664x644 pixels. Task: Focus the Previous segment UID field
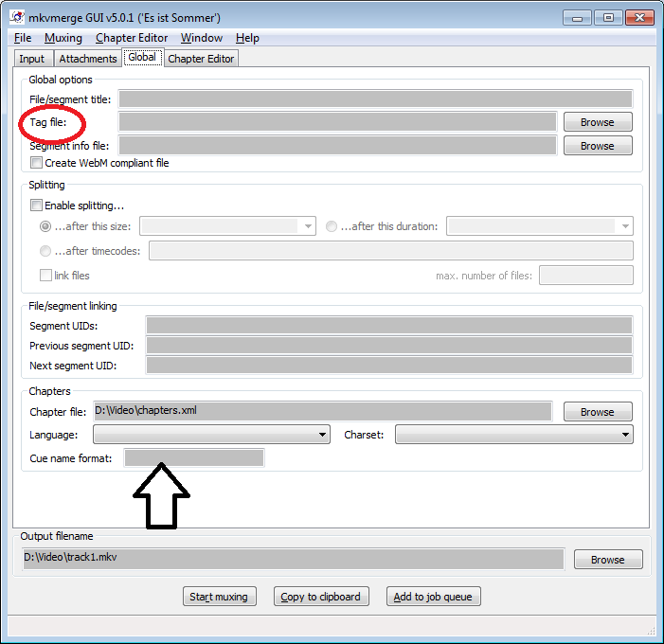point(389,346)
